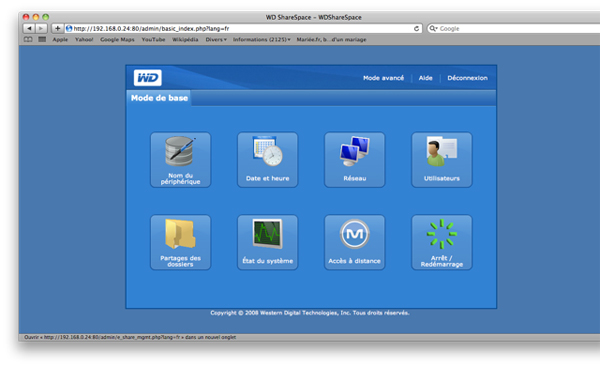
Task: Click the URL address field
Action: [243, 28]
